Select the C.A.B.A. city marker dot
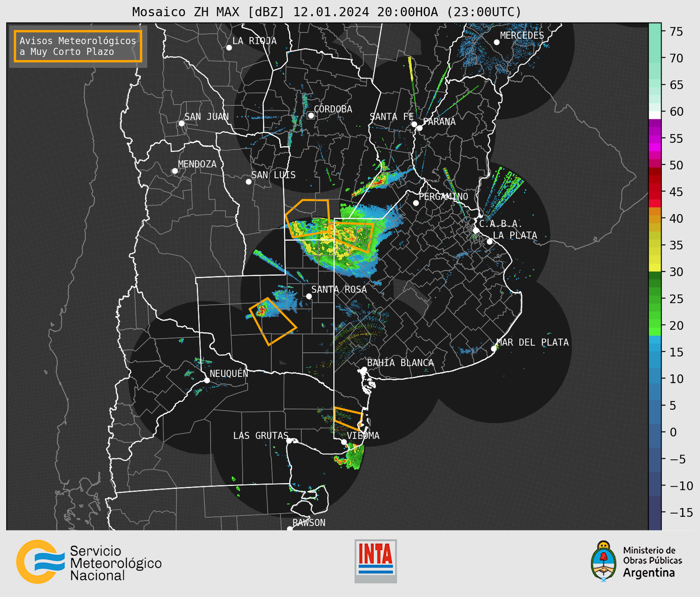Viewport: 700px width, 597px height. 476,230
